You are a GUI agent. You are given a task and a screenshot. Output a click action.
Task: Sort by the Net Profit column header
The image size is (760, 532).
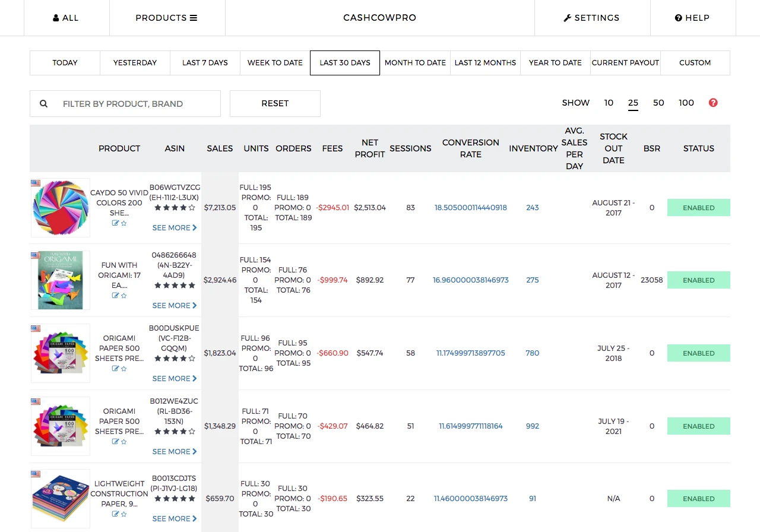tap(370, 148)
